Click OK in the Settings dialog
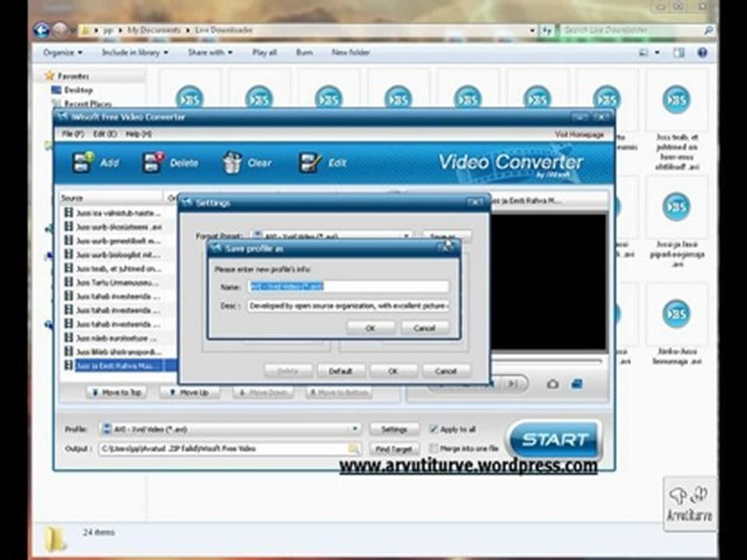The height and width of the screenshot is (560, 747). pos(393,370)
